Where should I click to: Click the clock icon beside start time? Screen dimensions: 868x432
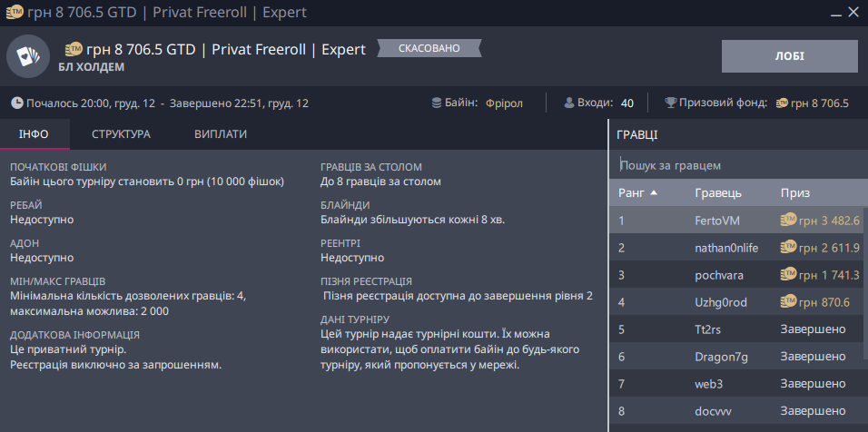17,103
